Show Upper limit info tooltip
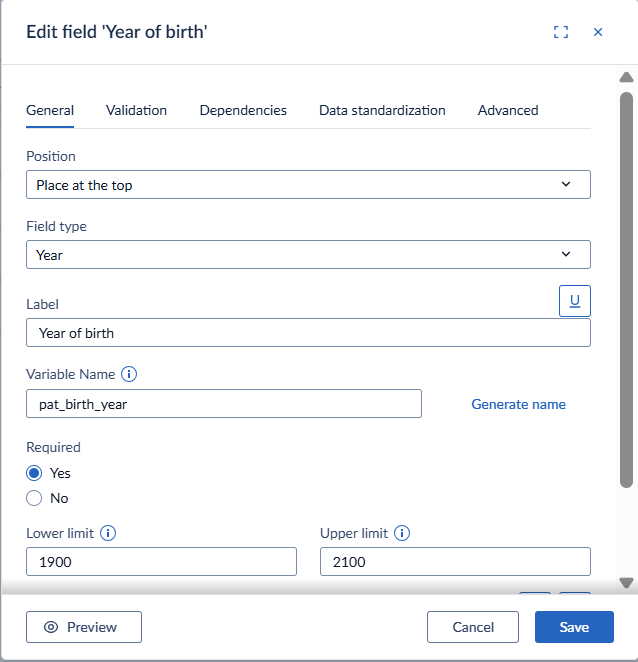This screenshot has height=662, width=638. click(402, 533)
